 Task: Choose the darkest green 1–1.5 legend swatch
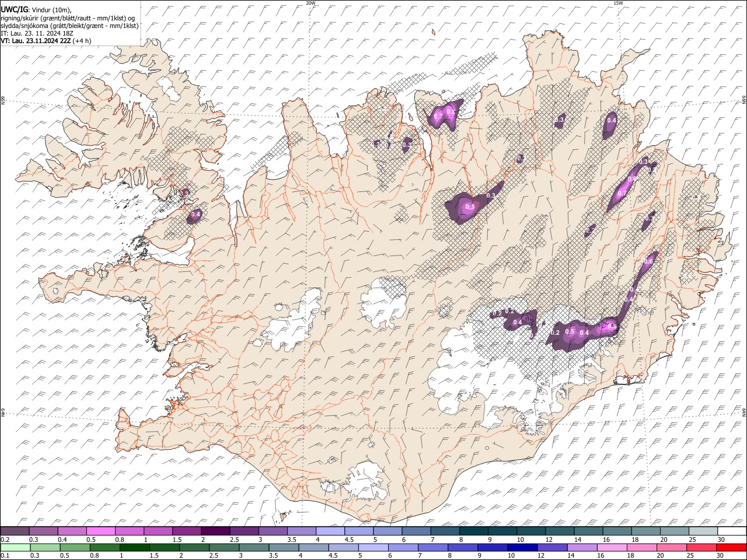click(x=134, y=547)
